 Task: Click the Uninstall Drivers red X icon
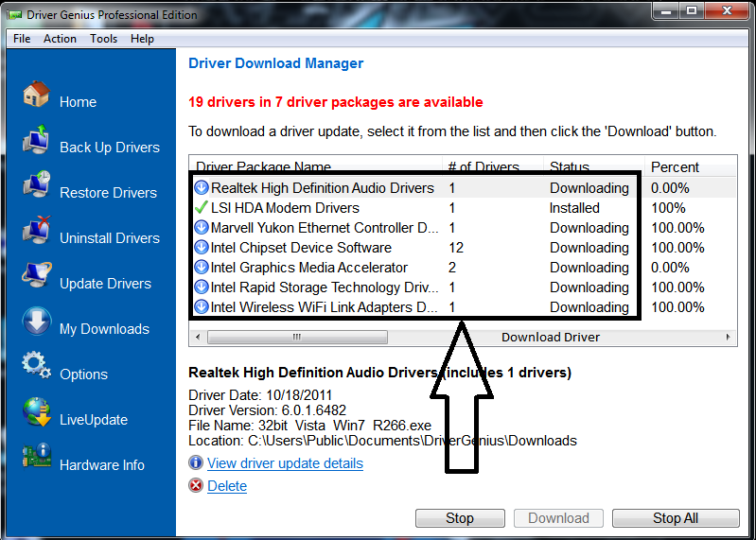click(36, 230)
